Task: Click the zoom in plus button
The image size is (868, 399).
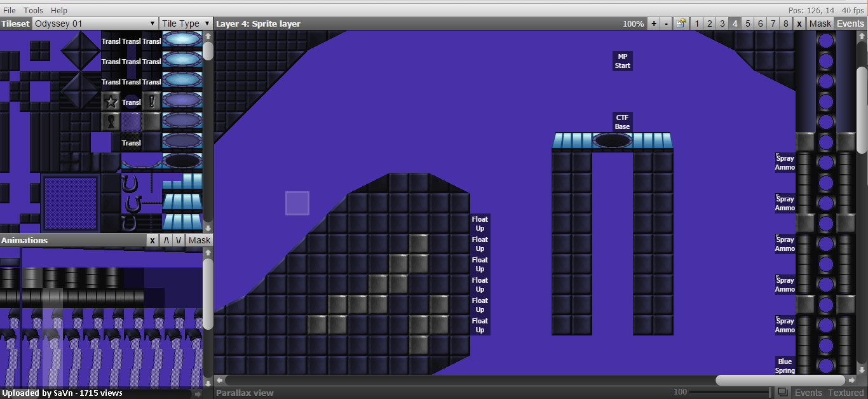Action: pos(653,24)
